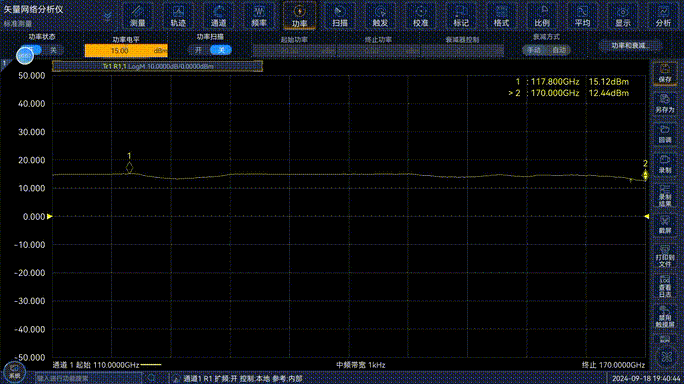
Task: Click the 录制 (Record) sidebar icon
Action: pos(665,164)
